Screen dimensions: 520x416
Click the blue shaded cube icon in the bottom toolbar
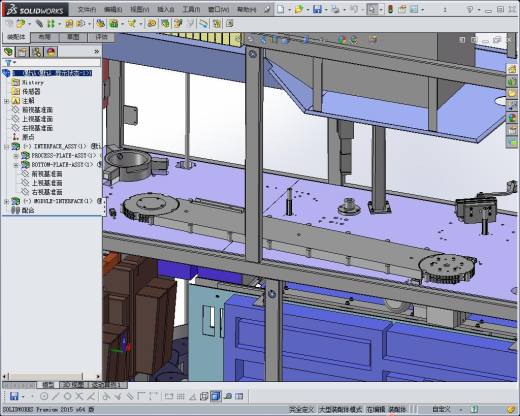point(216,396)
